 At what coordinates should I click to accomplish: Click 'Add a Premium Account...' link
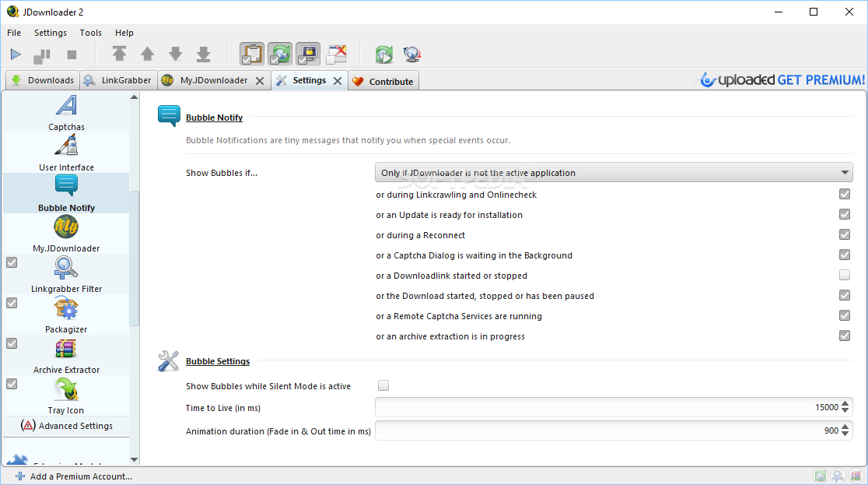point(74,476)
